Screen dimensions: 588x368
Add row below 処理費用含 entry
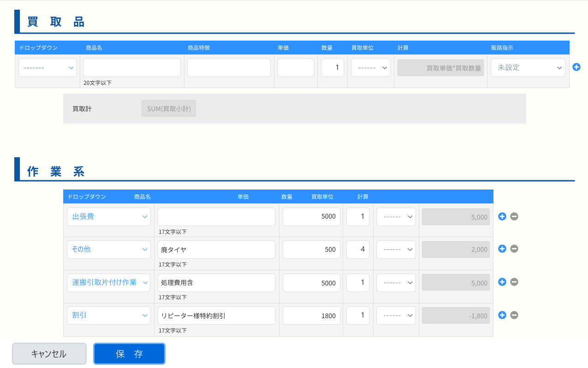point(502,282)
